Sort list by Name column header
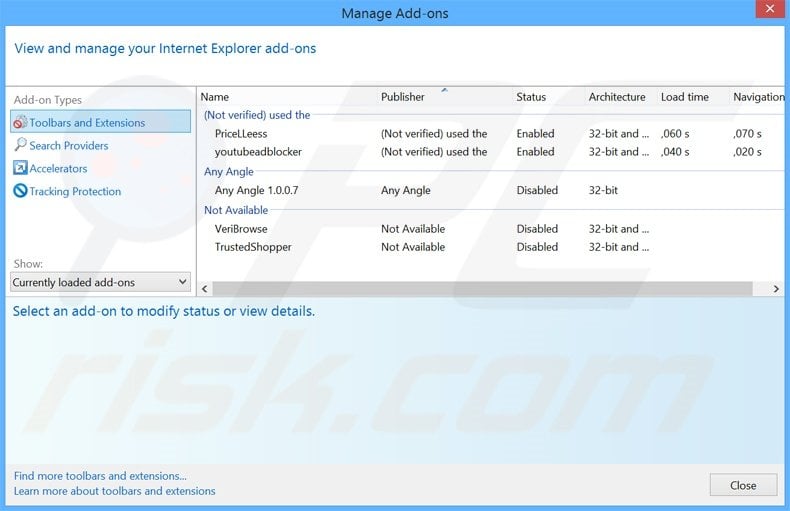790x511 pixels. click(215, 97)
